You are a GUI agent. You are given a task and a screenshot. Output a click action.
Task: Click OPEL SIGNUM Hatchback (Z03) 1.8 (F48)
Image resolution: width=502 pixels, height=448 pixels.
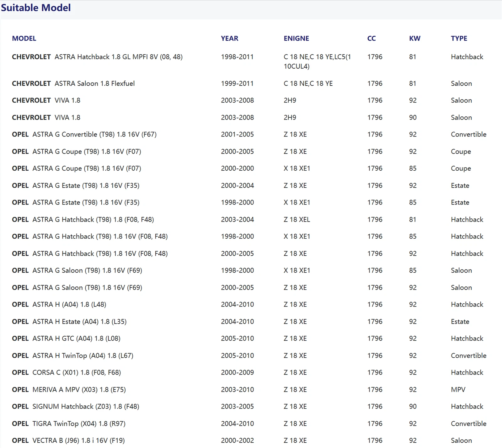(76, 406)
